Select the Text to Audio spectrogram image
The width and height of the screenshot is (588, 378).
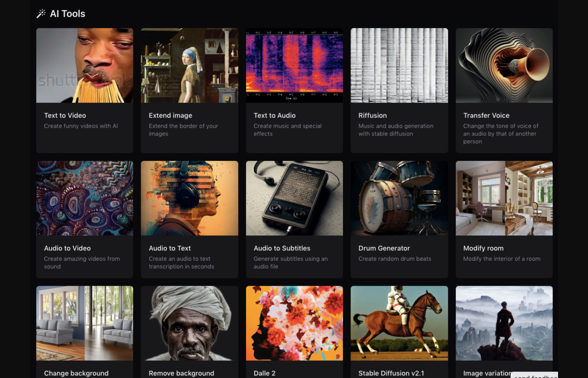(294, 65)
